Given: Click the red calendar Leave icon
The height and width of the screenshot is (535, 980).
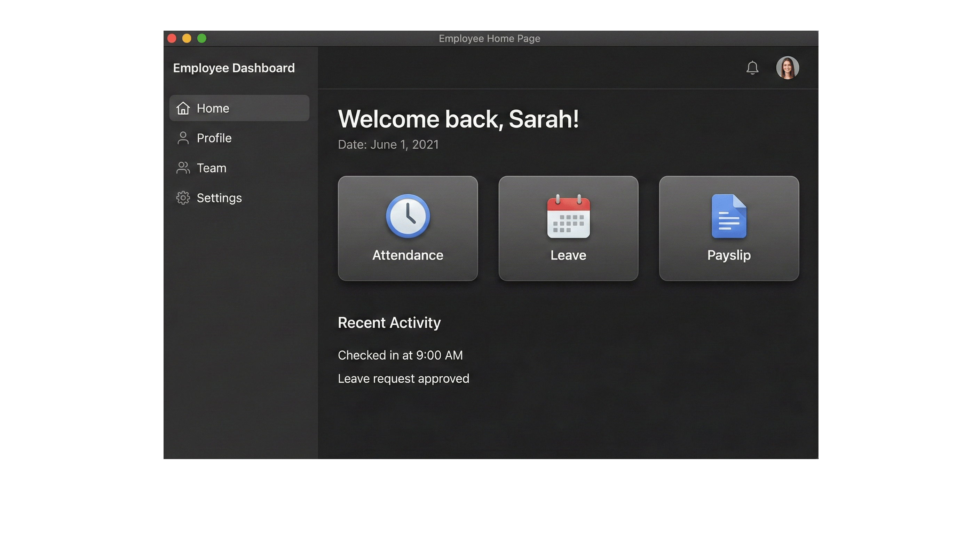Looking at the screenshot, I should pos(568,217).
